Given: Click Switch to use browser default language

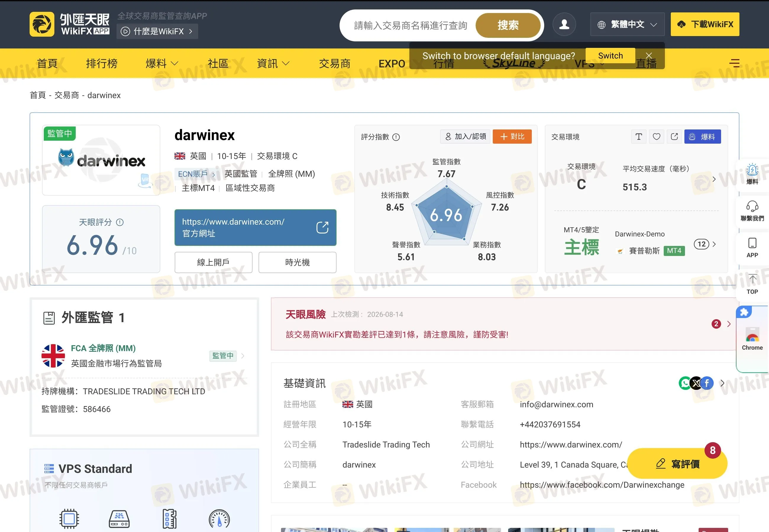Looking at the screenshot, I should [x=610, y=55].
